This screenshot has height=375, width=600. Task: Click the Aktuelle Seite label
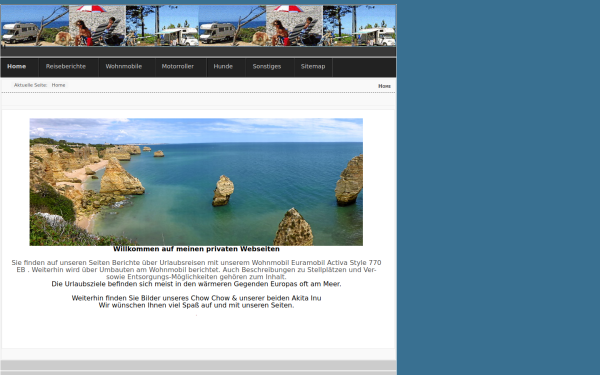click(30, 85)
